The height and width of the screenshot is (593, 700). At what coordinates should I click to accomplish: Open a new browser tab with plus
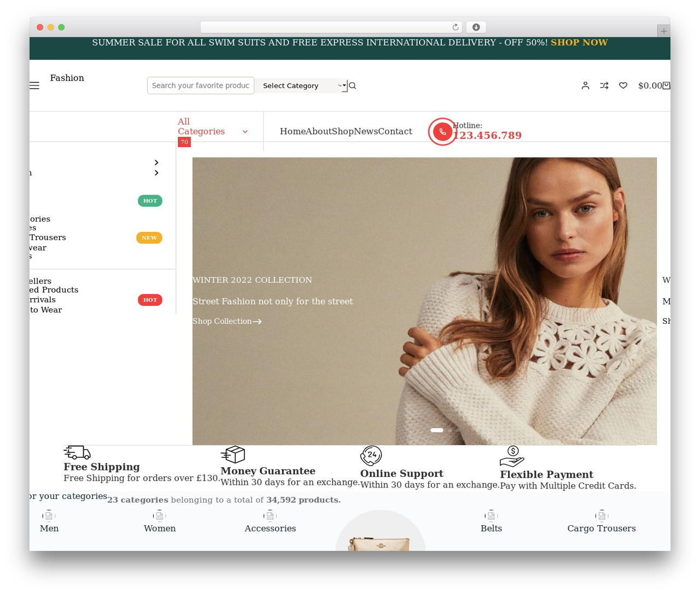(x=663, y=31)
